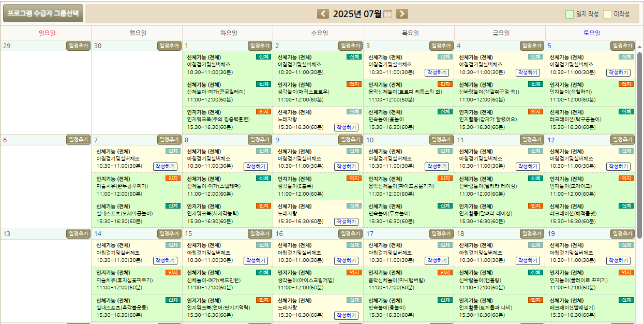Go to the next month with the right arrow
644x324 pixels.
[402, 14]
